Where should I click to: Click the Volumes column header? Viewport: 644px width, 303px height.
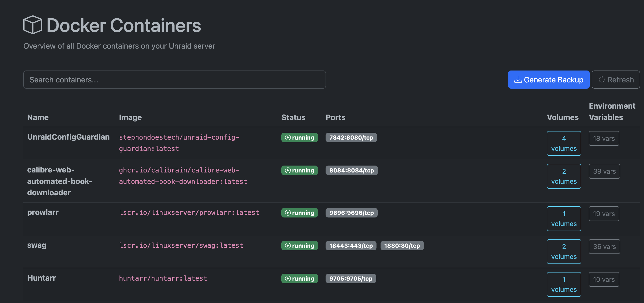coord(563,117)
